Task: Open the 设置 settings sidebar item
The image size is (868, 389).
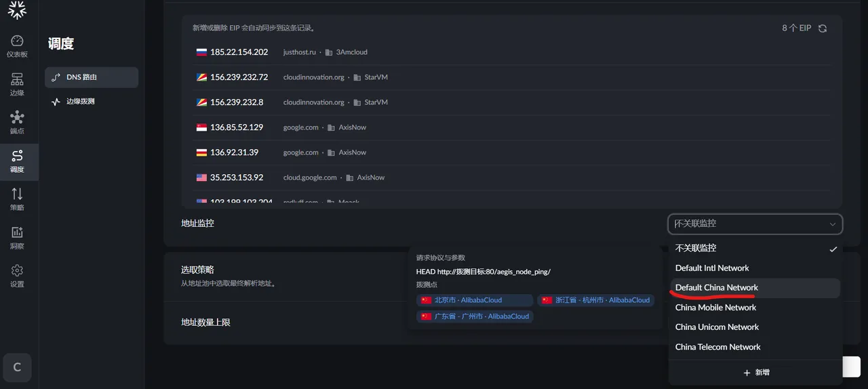Action: (x=17, y=276)
